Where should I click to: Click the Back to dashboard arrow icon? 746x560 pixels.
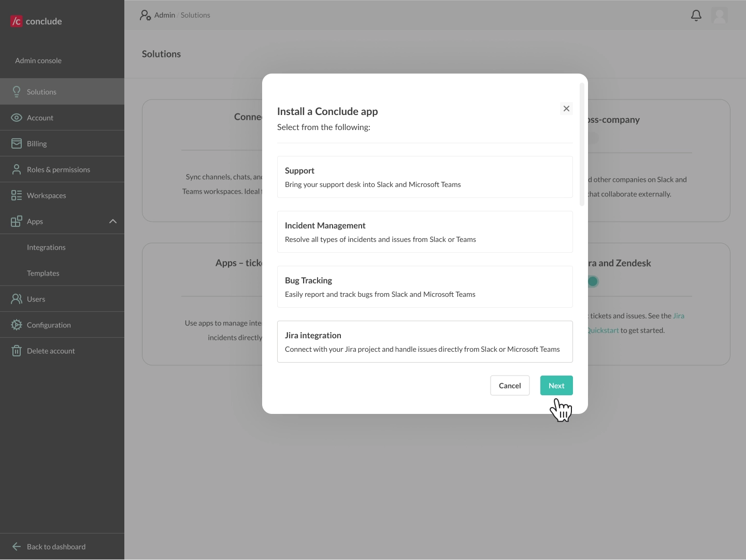tap(17, 547)
